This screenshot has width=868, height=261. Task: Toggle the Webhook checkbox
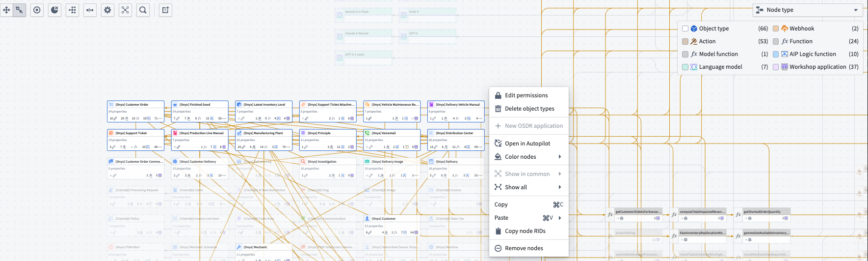tap(776, 29)
